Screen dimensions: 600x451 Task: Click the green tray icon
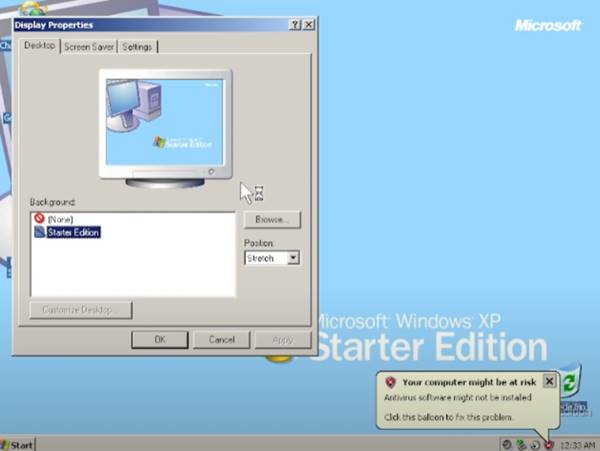point(521,444)
